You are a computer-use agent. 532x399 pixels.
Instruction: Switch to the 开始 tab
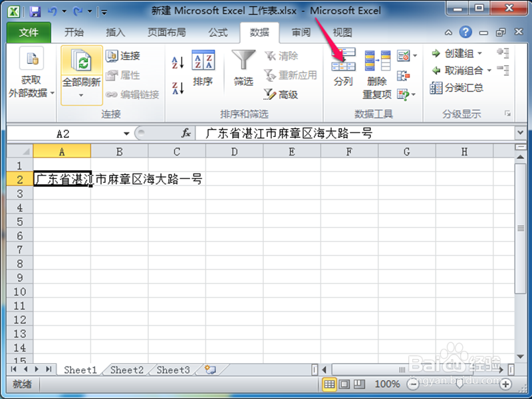74,33
